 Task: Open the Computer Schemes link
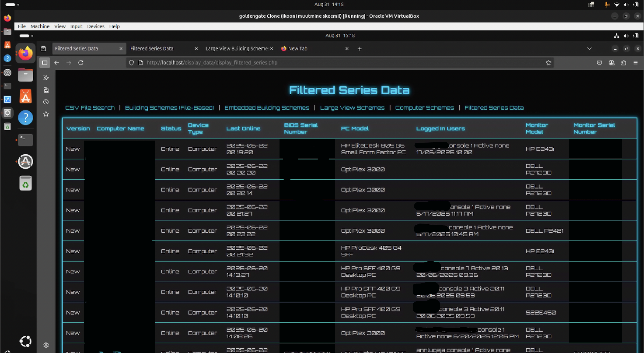424,108
